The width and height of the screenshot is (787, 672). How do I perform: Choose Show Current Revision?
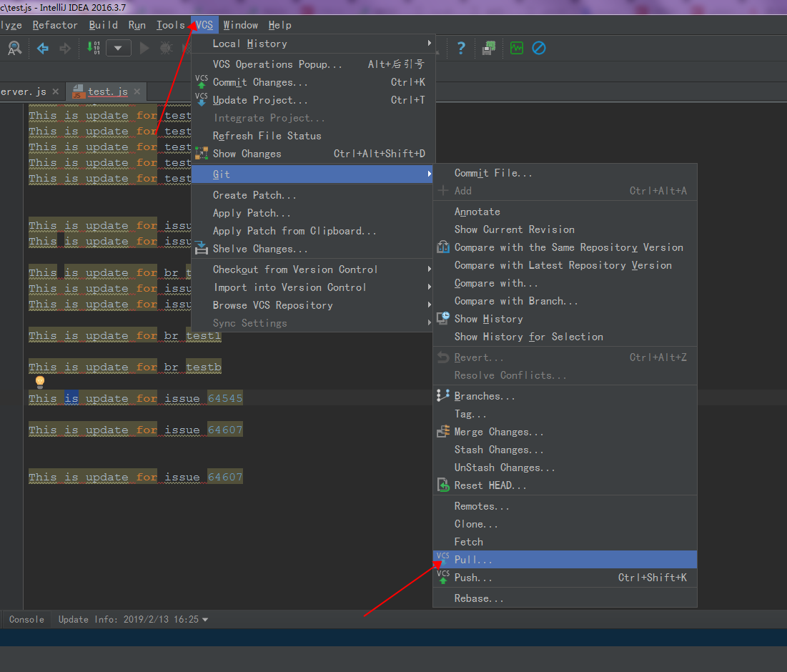(565, 229)
